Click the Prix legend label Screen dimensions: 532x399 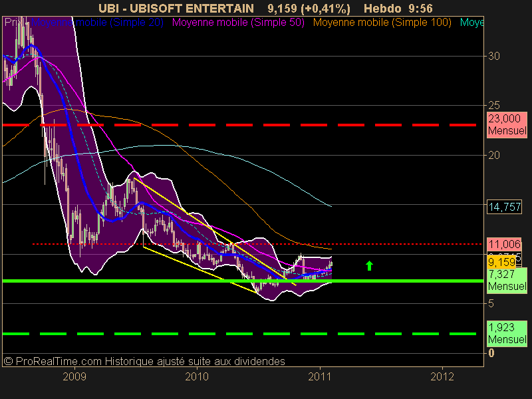[13, 23]
